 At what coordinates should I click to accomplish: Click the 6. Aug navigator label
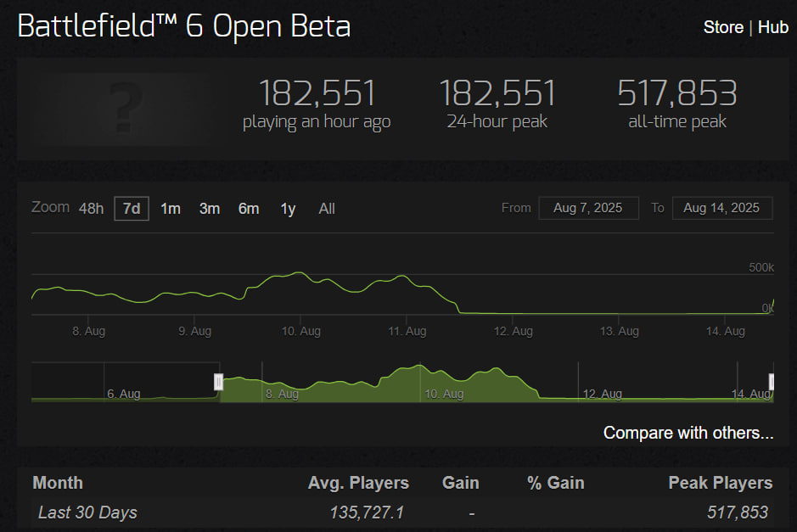tap(124, 394)
